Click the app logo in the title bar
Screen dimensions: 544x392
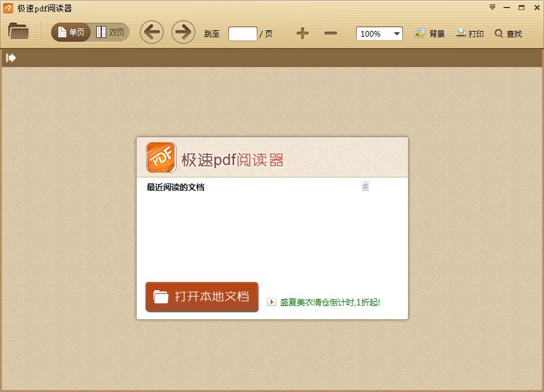tap(7, 8)
